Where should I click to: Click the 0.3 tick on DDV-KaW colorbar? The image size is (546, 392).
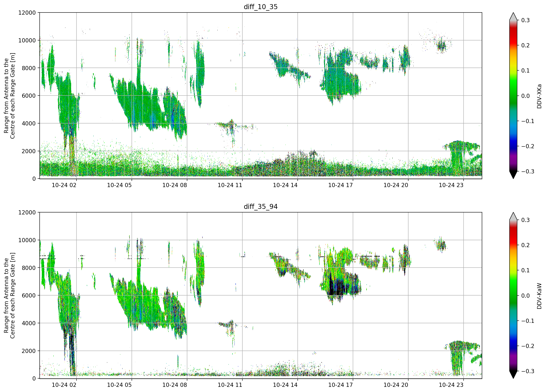[525, 220]
